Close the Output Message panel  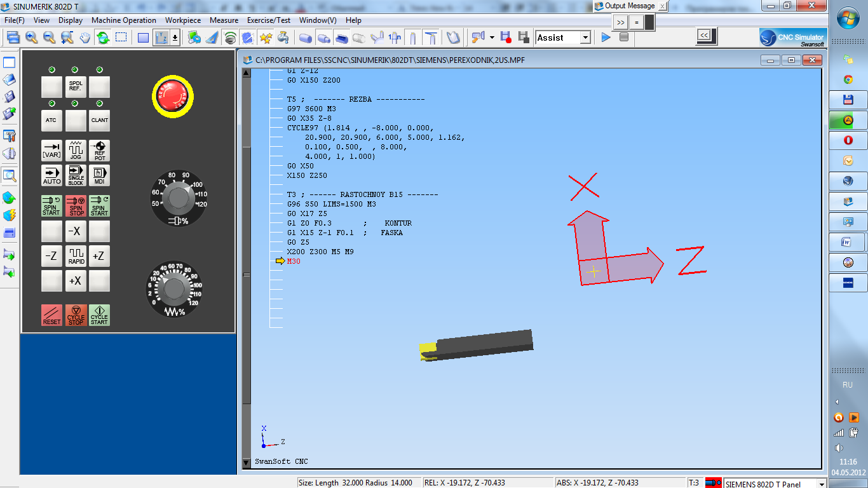[x=662, y=6]
